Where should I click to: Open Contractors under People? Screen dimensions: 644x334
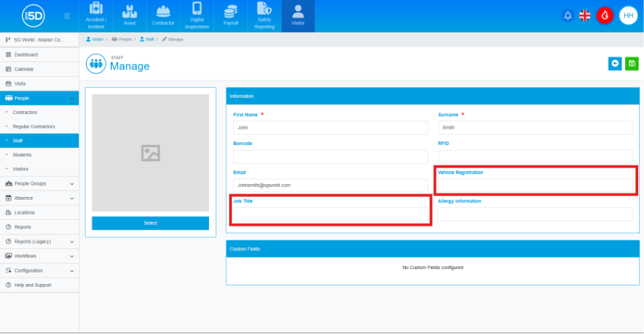(x=39, y=112)
